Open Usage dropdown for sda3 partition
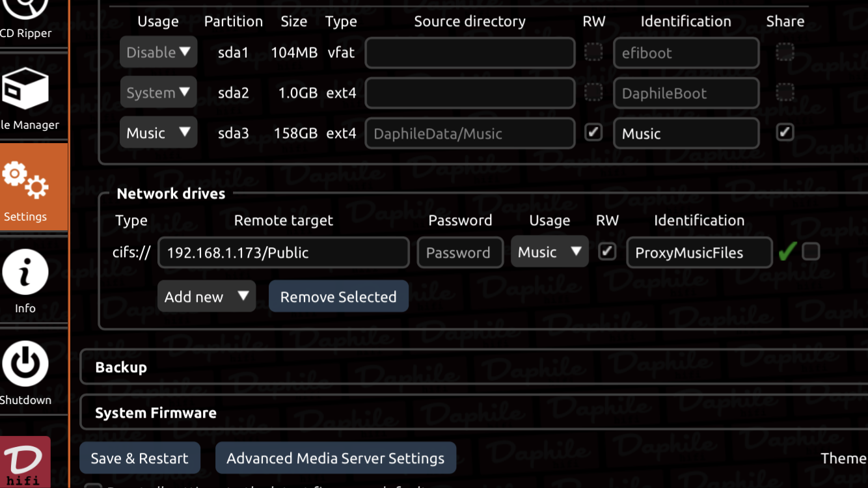 tap(158, 133)
